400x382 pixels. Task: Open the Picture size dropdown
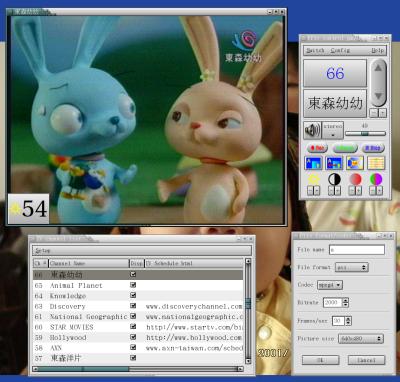pyautogui.click(x=361, y=339)
